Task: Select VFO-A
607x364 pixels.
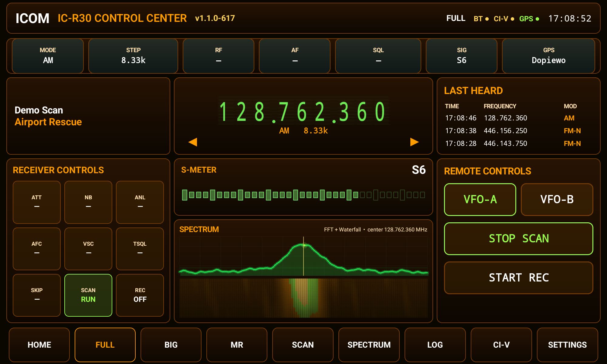Action: pyautogui.click(x=480, y=200)
